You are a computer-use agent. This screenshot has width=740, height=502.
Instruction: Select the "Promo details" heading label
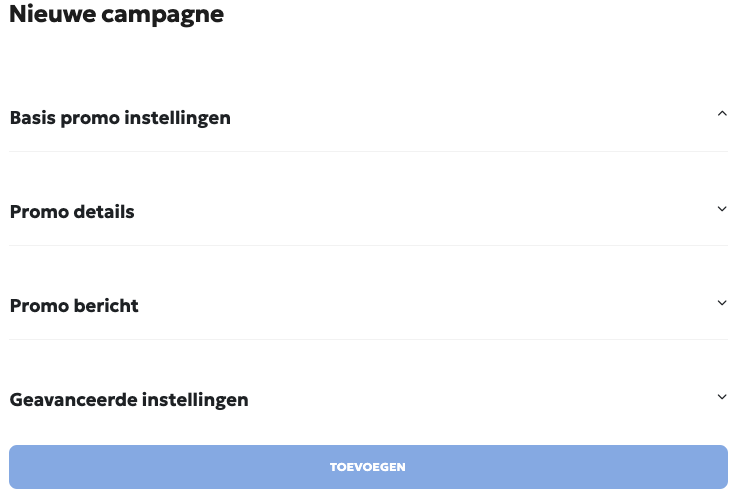click(x=72, y=212)
